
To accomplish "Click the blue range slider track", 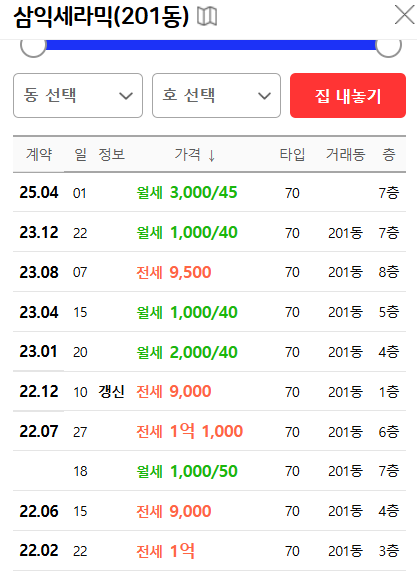I will coord(211,45).
